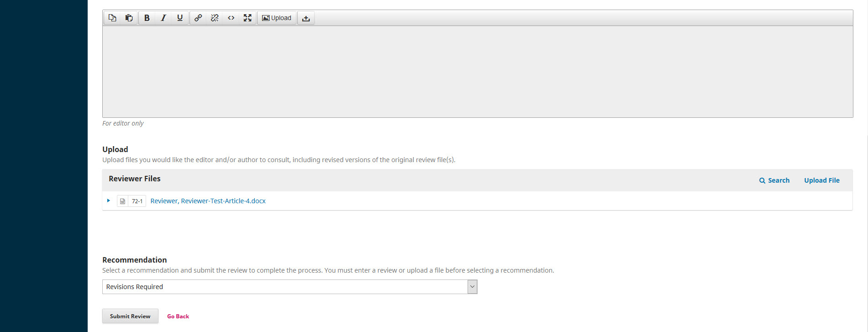Screen dimensions: 868x332
Task: Click the Copy icon in editor toolbar
Action: point(112,18)
